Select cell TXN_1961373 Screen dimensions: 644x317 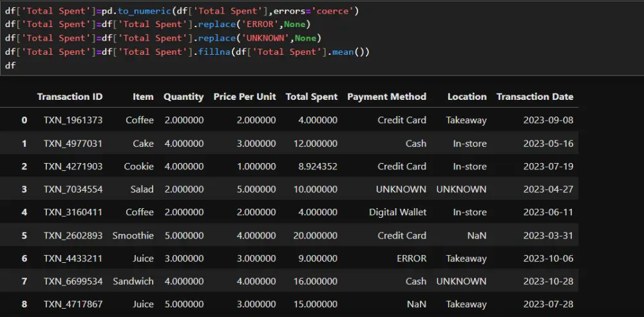(73, 120)
